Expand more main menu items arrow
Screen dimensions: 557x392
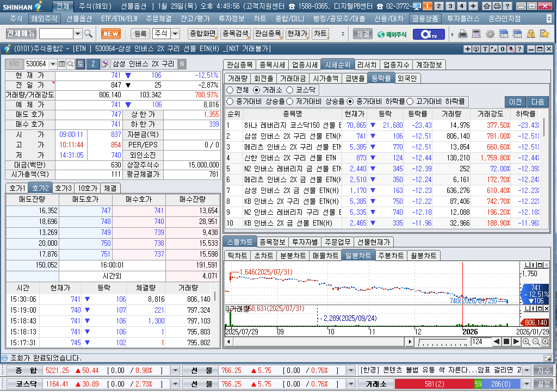549,18
